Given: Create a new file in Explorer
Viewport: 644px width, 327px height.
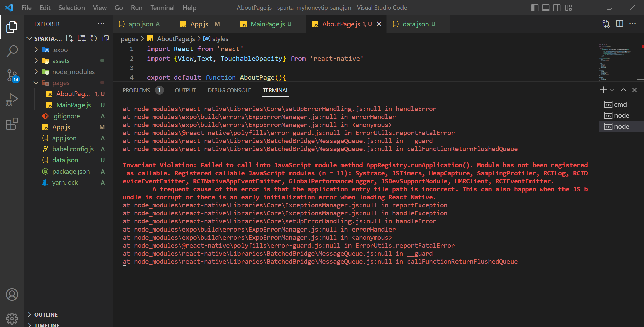Looking at the screenshot, I should pos(69,38).
